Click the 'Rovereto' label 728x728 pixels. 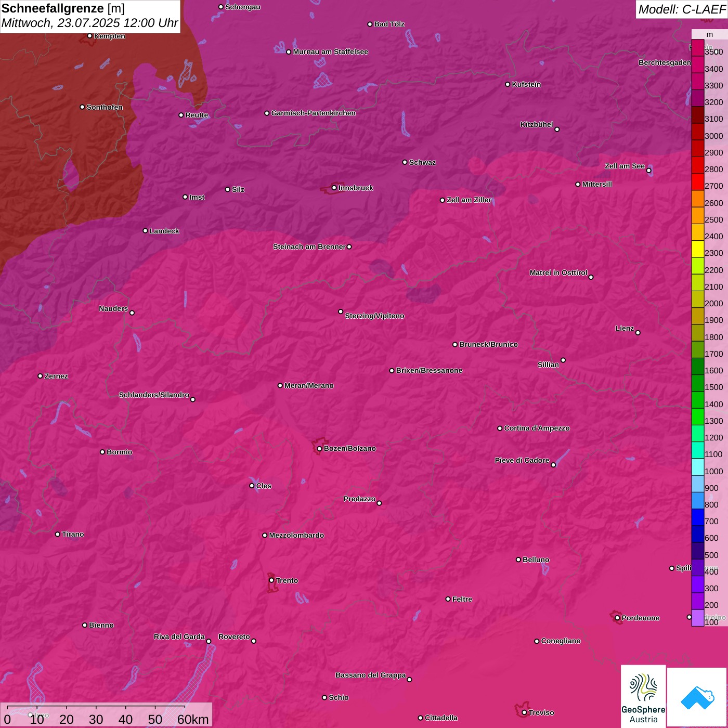pyautogui.click(x=234, y=636)
